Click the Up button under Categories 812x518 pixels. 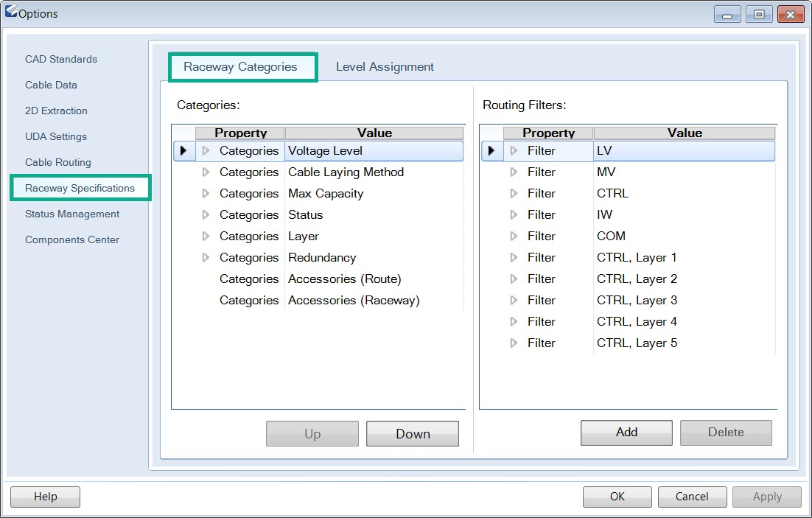click(x=312, y=433)
